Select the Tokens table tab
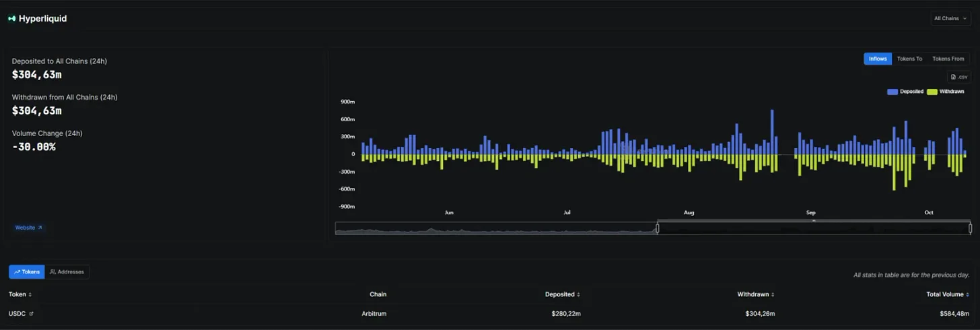980x330 pixels. point(27,272)
